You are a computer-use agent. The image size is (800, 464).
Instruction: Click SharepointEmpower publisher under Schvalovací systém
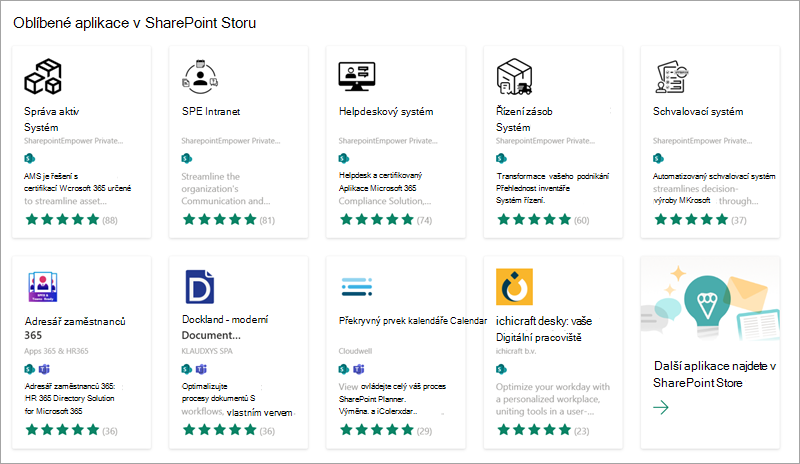tap(702, 141)
